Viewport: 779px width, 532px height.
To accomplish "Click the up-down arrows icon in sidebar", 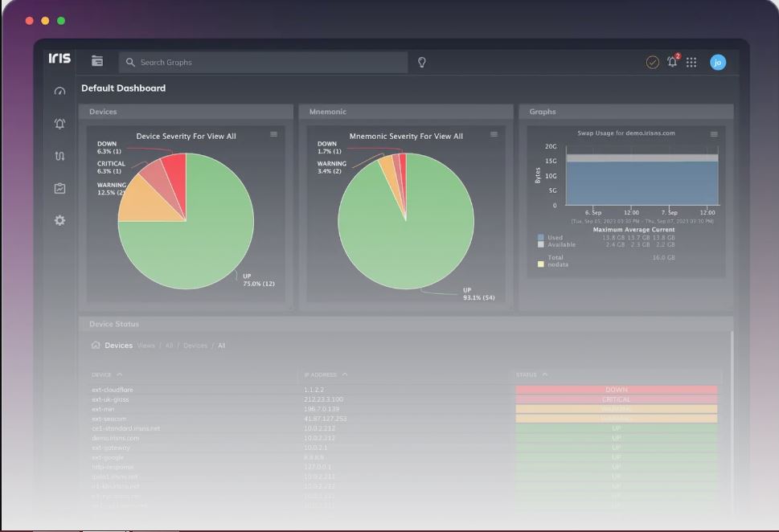I will coord(59,156).
